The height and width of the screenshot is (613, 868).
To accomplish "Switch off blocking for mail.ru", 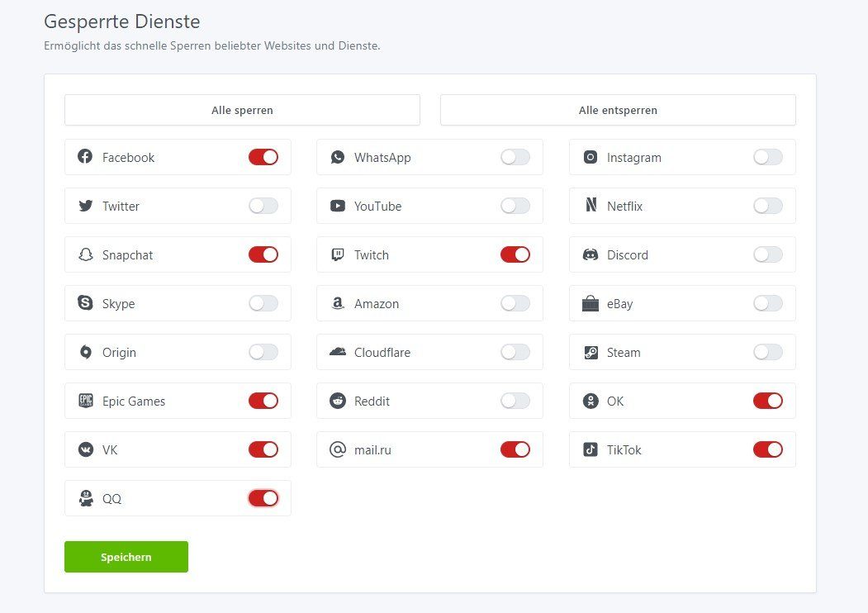I will 515,449.
